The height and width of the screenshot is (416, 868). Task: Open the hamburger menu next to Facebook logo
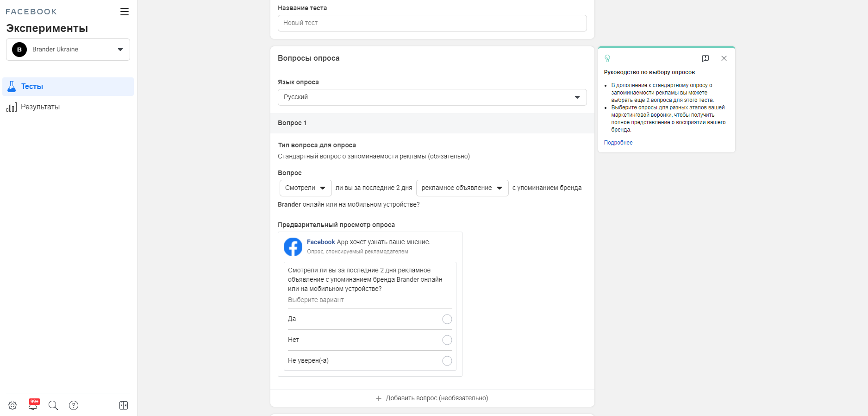click(x=124, y=12)
